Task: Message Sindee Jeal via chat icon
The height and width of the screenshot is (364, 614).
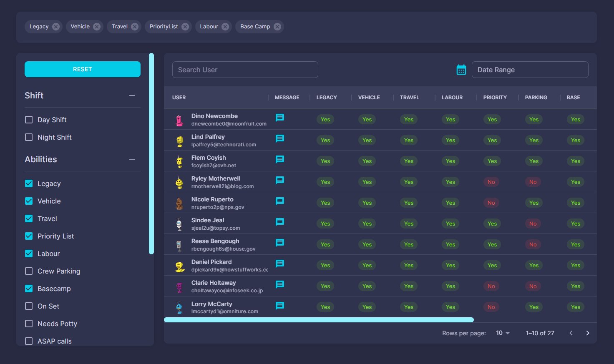Action: (280, 222)
